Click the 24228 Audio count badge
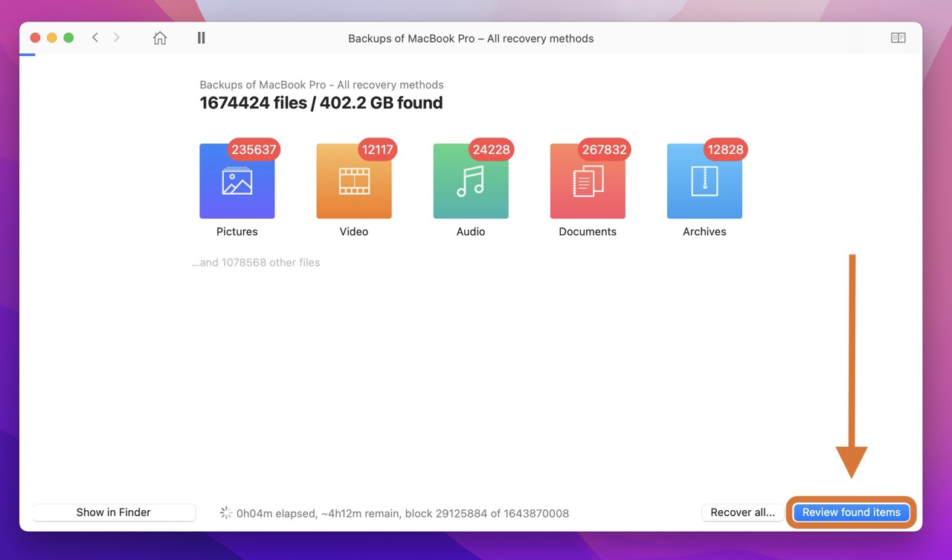The image size is (952, 560). click(x=492, y=149)
